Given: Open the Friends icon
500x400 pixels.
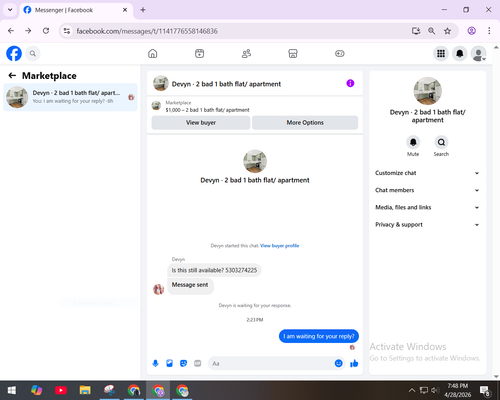Looking at the screenshot, I should (246, 53).
